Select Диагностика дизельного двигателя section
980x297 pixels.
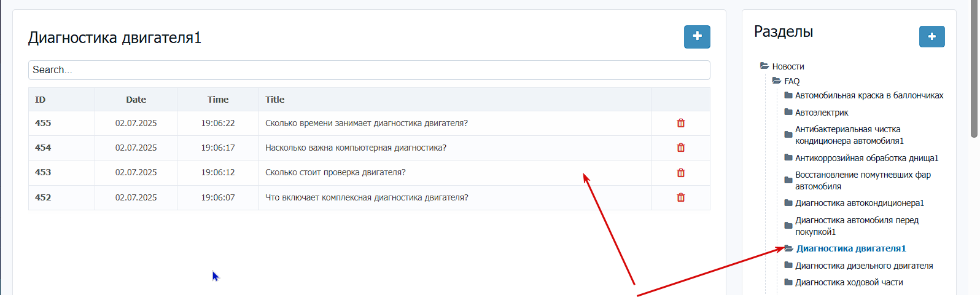tap(864, 266)
